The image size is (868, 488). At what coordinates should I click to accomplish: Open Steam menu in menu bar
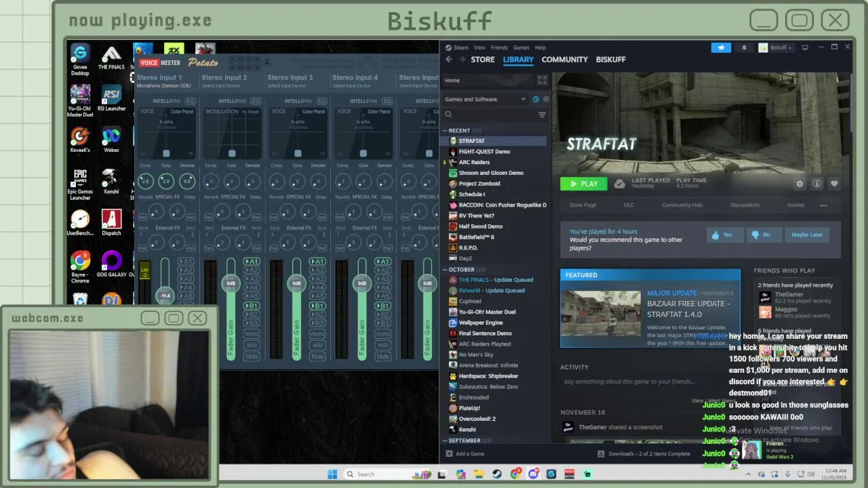pos(461,47)
